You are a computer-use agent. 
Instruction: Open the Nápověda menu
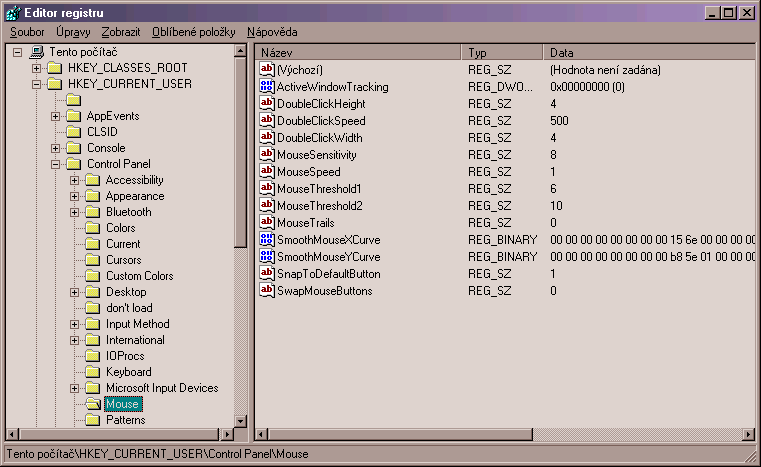(x=272, y=32)
